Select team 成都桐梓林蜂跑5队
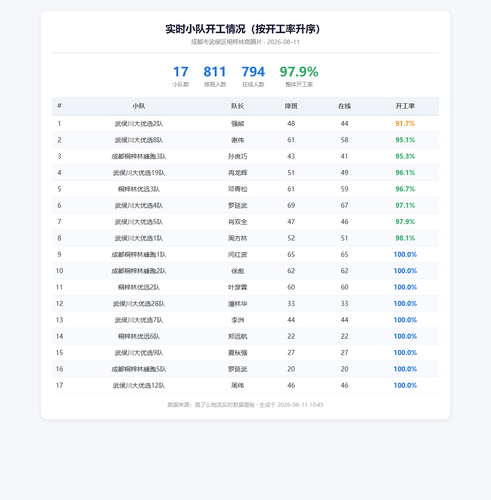491x500 pixels. point(139,369)
